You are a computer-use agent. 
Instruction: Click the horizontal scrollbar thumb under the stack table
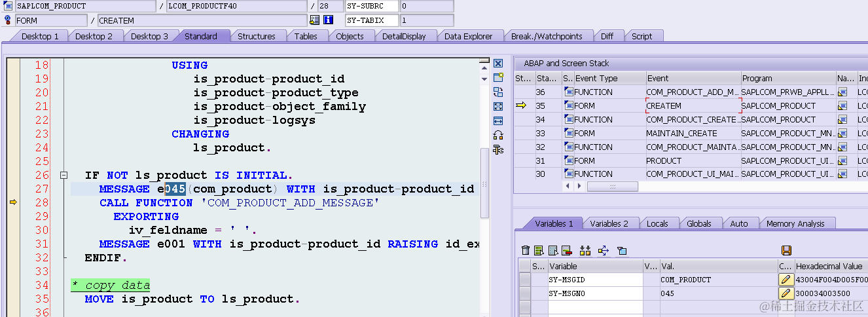click(612, 187)
